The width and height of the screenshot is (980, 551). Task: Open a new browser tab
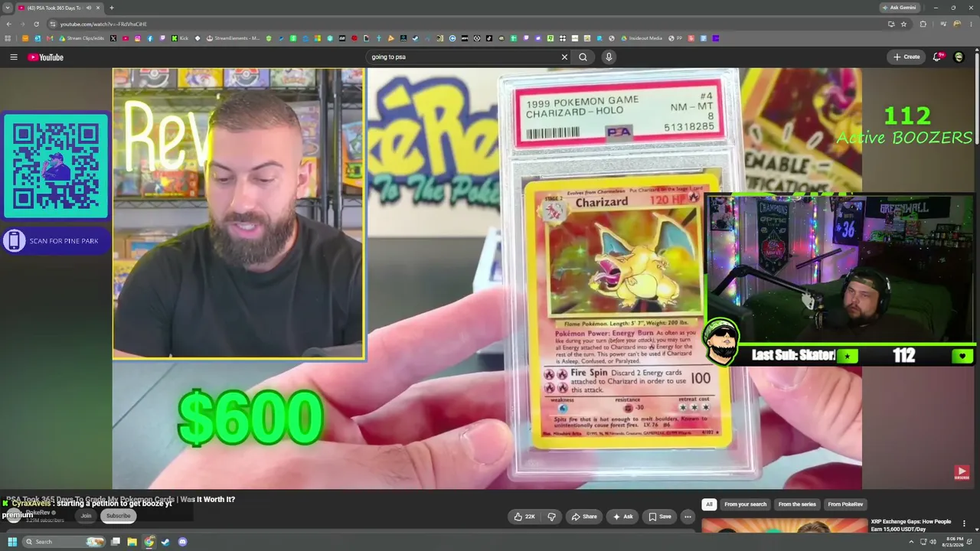click(x=112, y=8)
